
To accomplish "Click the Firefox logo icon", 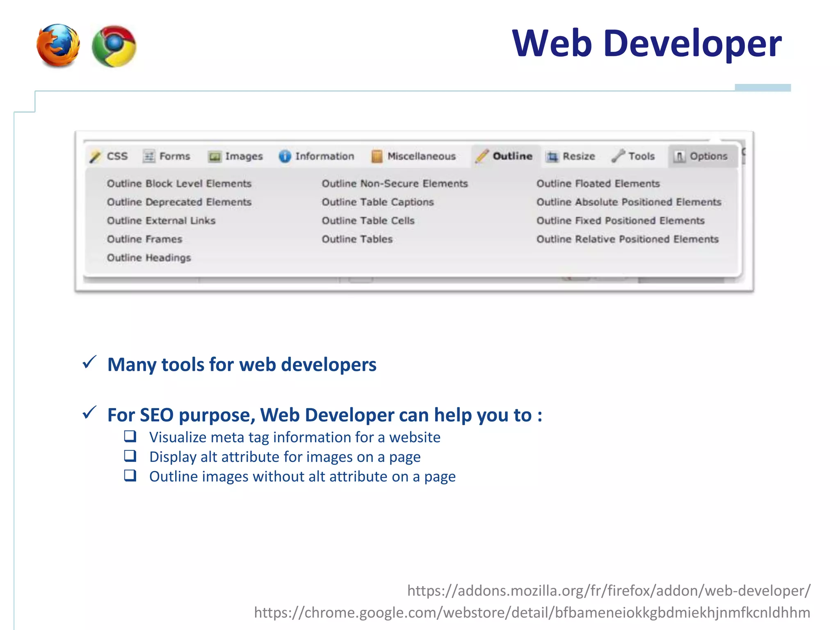I will 58,45.
